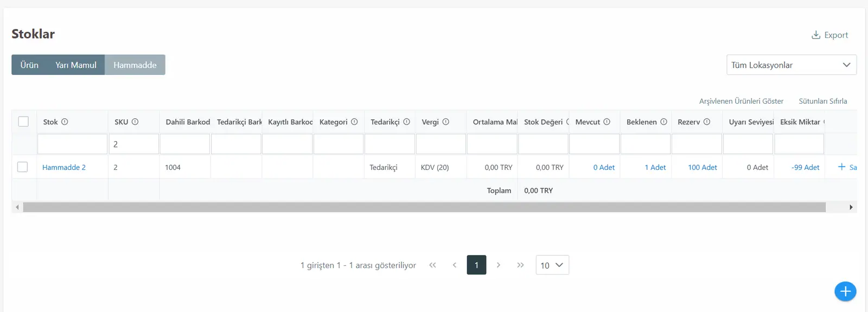Open the page size dropdown showing 10

click(x=552, y=265)
